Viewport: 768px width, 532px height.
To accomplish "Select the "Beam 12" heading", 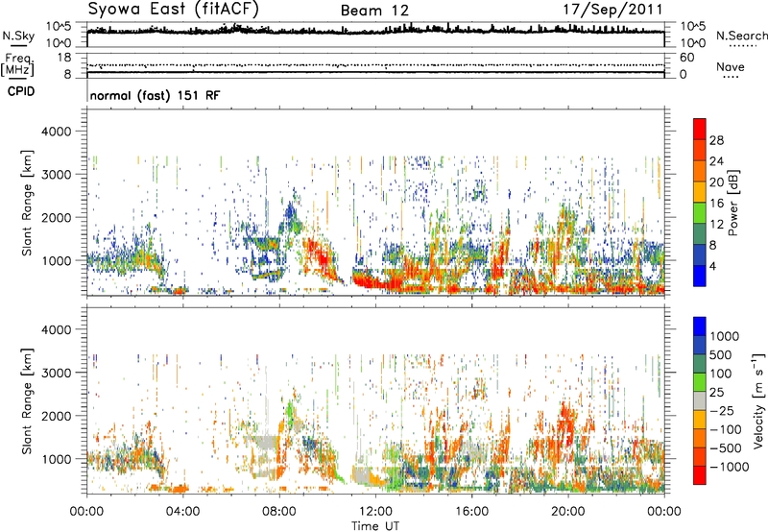I will 374,11.
